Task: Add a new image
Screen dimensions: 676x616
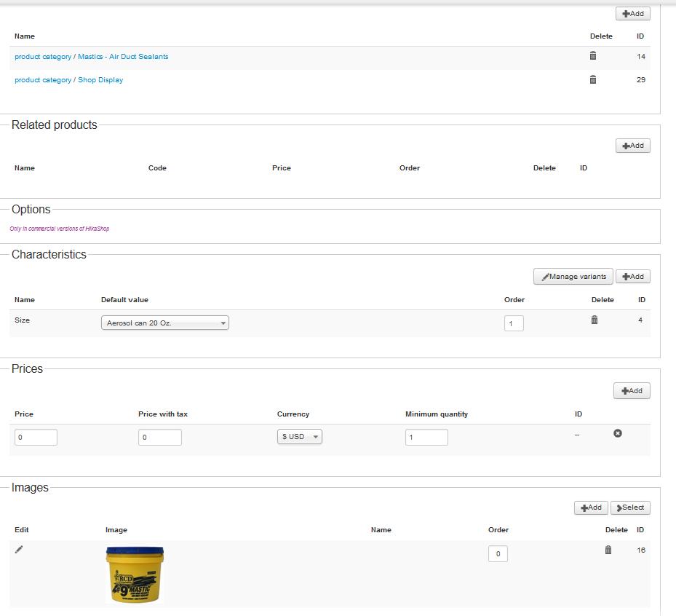Action: [x=591, y=508]
